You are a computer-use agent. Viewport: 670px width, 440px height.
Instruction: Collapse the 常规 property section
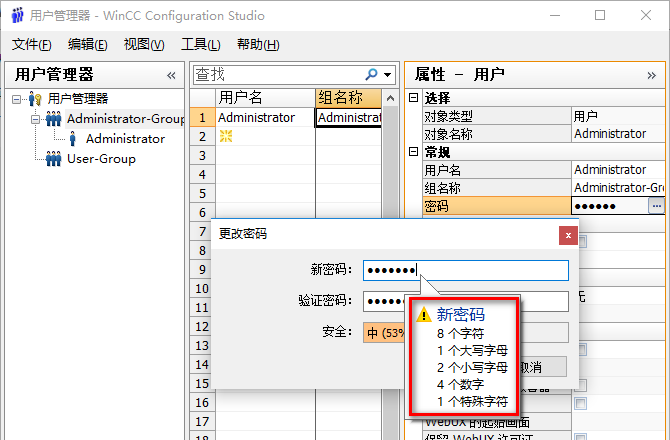pyautogui.click(x=413, y=152)
